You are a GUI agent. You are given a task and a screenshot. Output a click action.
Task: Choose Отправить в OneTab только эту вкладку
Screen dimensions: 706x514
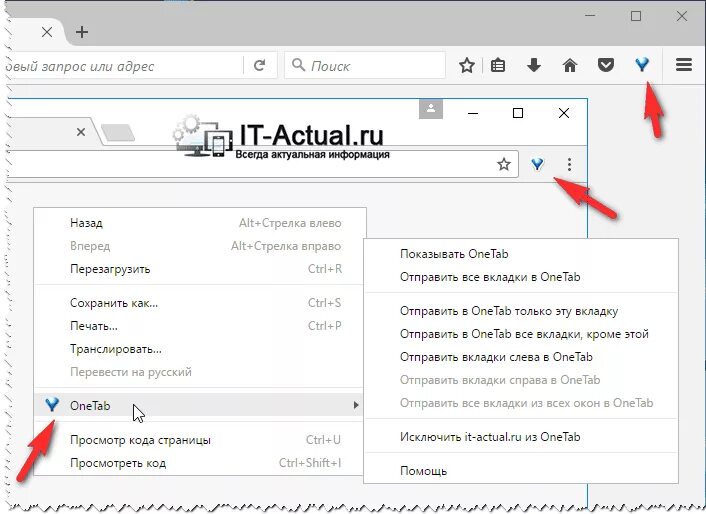521,311
